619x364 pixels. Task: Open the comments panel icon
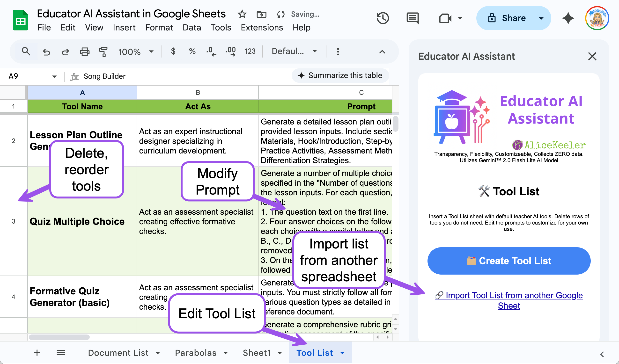[x=413, y=18]
